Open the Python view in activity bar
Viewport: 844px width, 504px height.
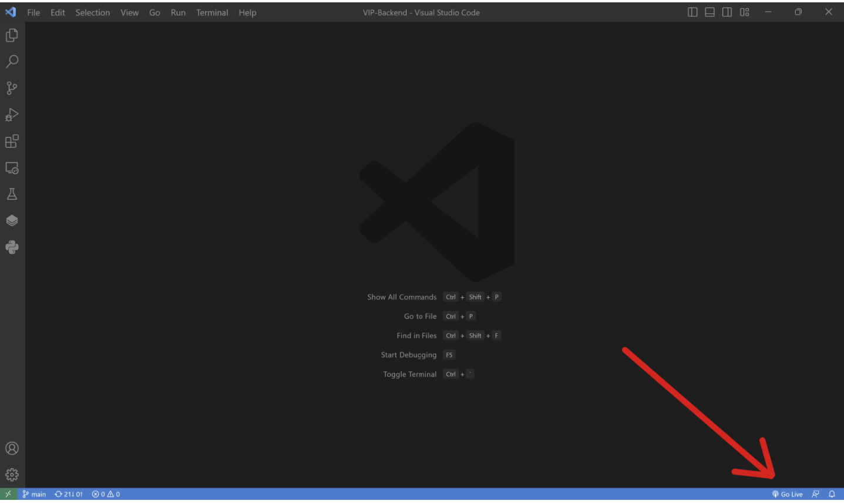[x=12, y=247]
